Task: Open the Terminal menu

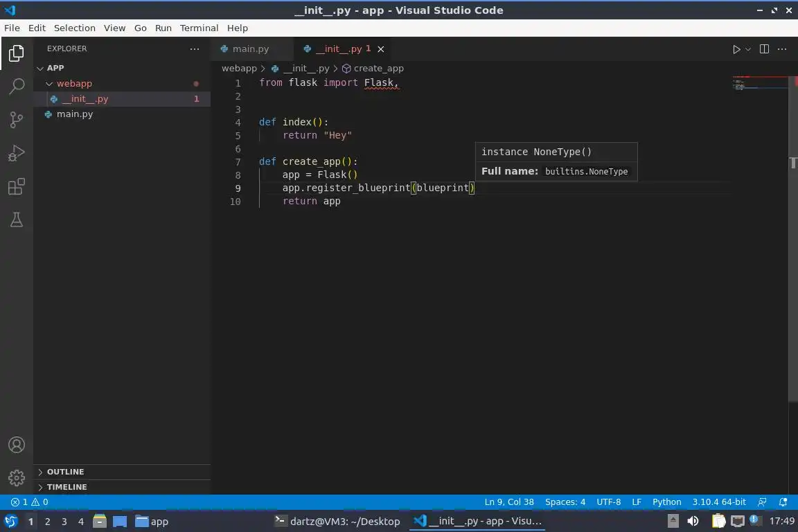Action: point(199,28)
